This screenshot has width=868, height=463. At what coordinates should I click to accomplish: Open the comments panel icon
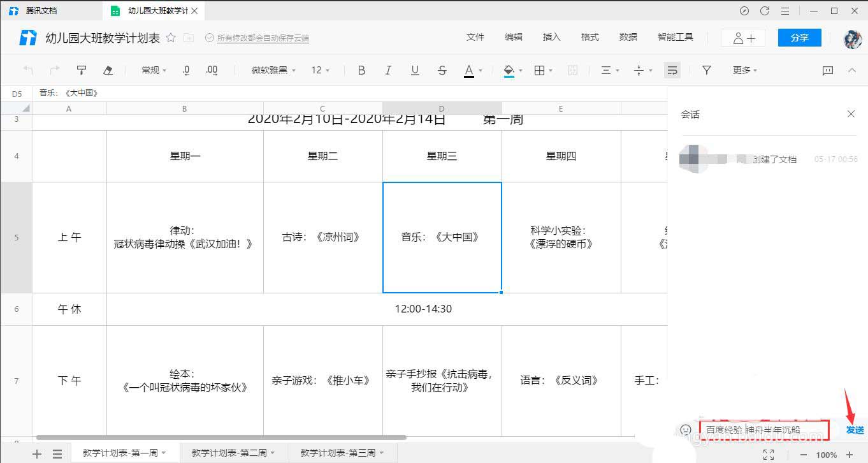(x=828, y=70)
